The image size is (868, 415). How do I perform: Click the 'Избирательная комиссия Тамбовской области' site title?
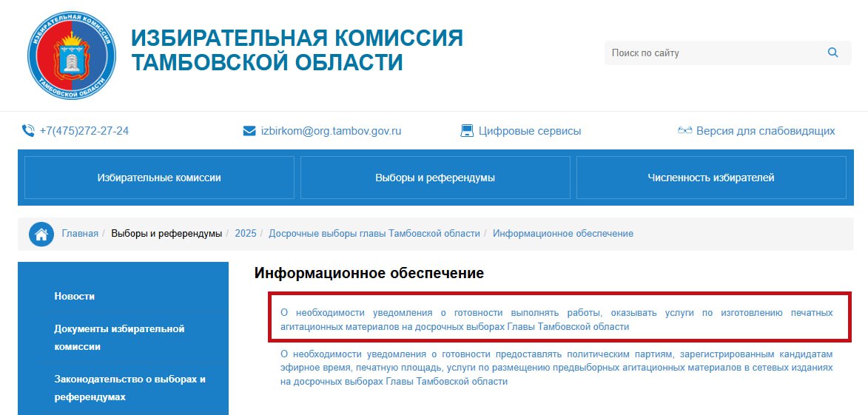pos(297,50)
